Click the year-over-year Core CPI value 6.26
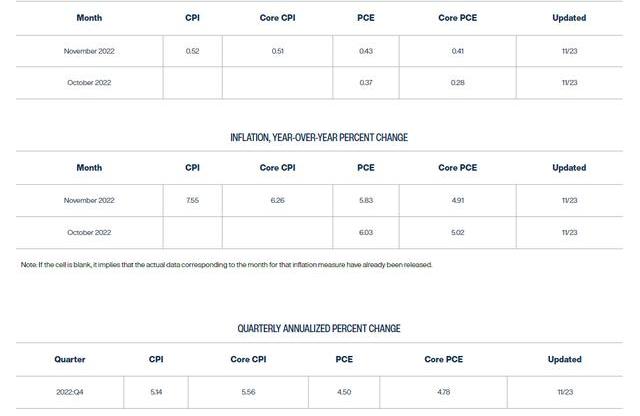This screenshot has width=640, height=416. pos(277,200)
